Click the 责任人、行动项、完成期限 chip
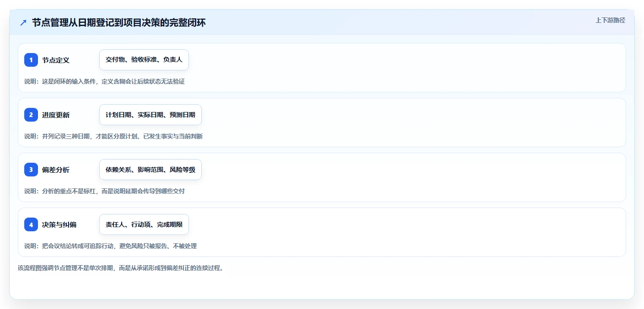The height and width of the screenshot is (309, 644). (x=144, y=224)
